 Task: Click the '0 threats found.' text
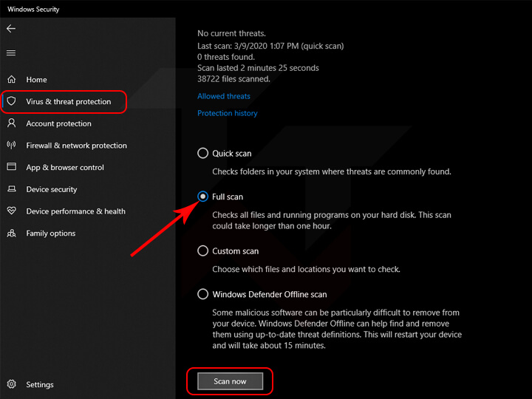226,57
